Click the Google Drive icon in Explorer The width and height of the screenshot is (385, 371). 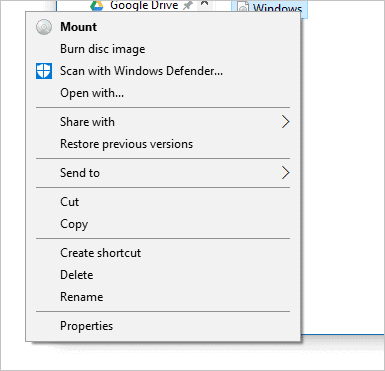tap(97, 6)
